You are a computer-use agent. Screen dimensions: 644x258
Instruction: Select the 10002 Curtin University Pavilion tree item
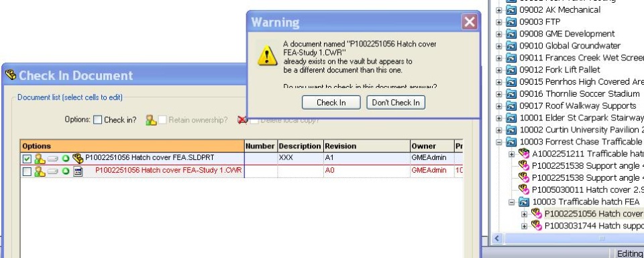pyautogui.click(x=581, y=130)
